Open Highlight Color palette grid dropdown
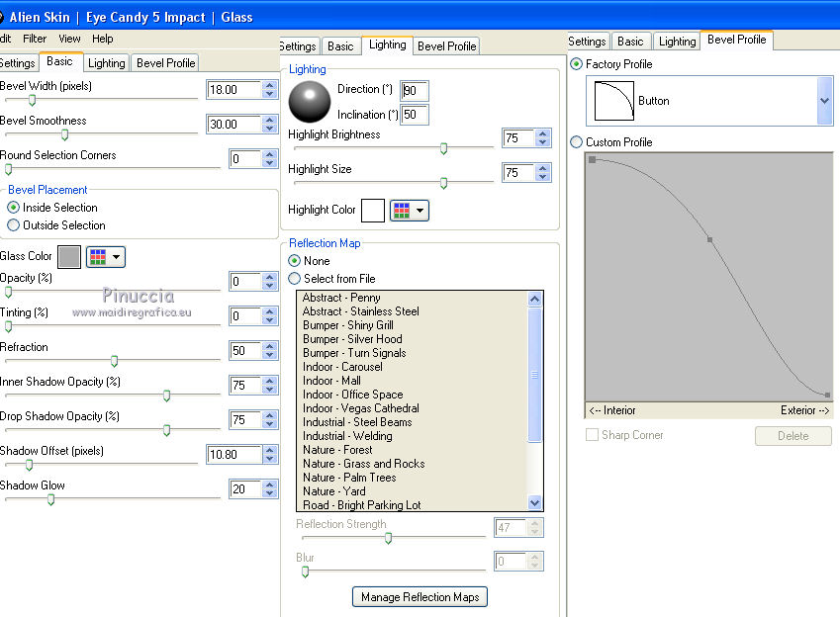 pyautogui.click(x=410, y=211)
